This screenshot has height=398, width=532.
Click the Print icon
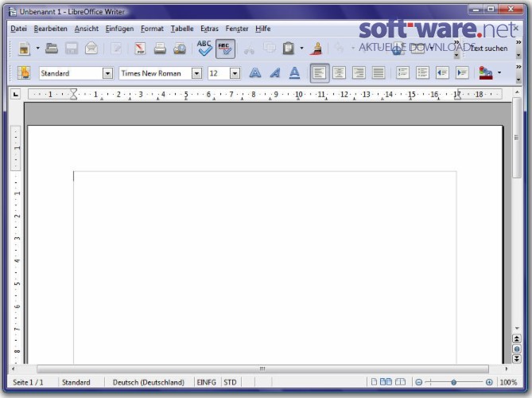[160, 49]
